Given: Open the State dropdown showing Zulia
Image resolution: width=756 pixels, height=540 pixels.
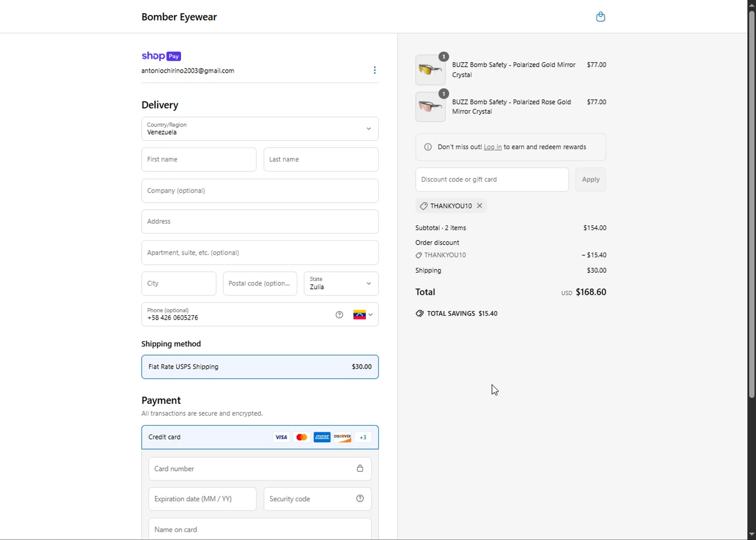Looking at the screenshot, I should (x=341, y=283).
